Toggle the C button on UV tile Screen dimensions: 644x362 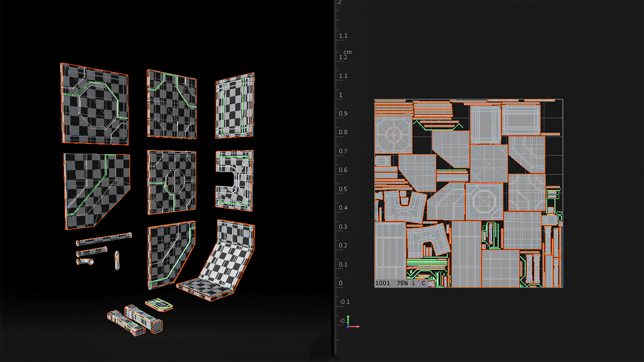click(x=423, y=283)
